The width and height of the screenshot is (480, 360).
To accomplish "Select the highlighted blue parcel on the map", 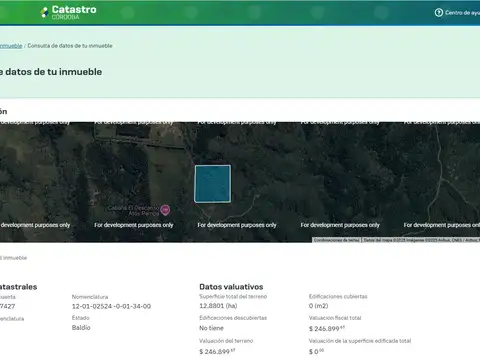I will tap(213, 184).
